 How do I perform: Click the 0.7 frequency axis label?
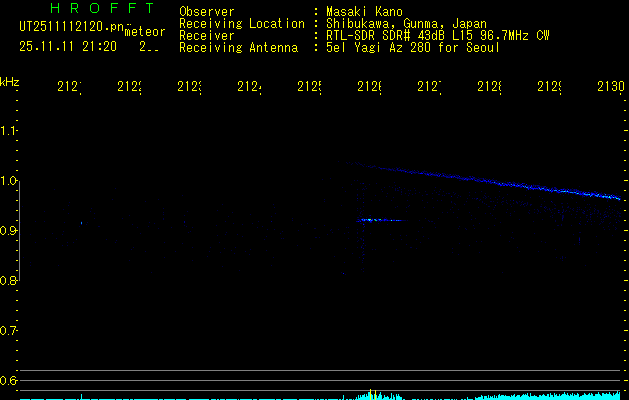point(8,331)
